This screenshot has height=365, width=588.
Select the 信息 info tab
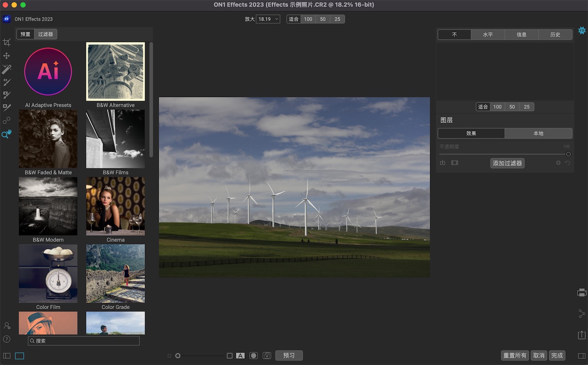click(x=521, y=35)
